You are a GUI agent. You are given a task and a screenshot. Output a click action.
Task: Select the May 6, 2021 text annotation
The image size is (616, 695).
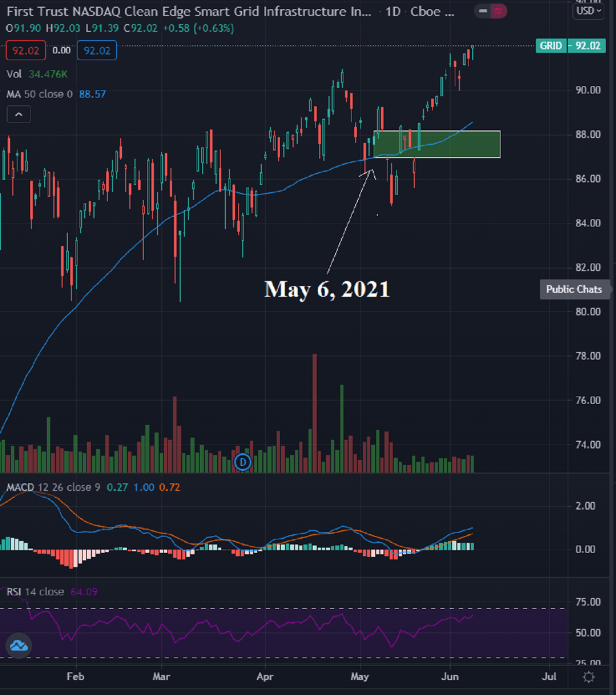[x=327, y=289]
